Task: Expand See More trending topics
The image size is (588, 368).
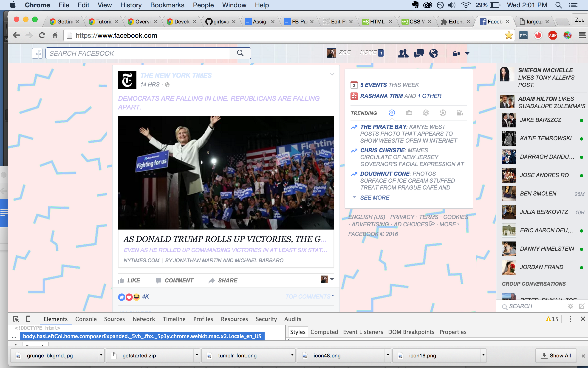Action: point(374,198)
